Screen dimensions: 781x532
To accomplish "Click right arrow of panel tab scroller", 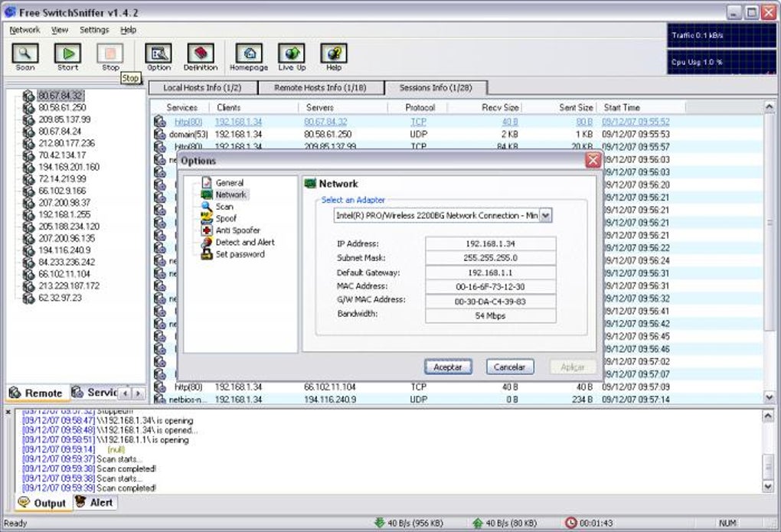I will point(138,393).
